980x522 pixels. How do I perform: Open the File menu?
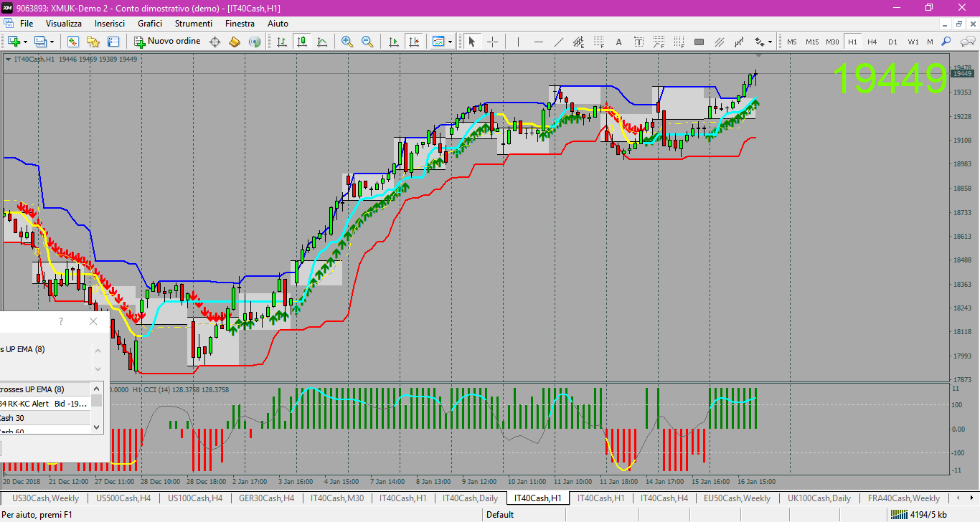[27, 24]
